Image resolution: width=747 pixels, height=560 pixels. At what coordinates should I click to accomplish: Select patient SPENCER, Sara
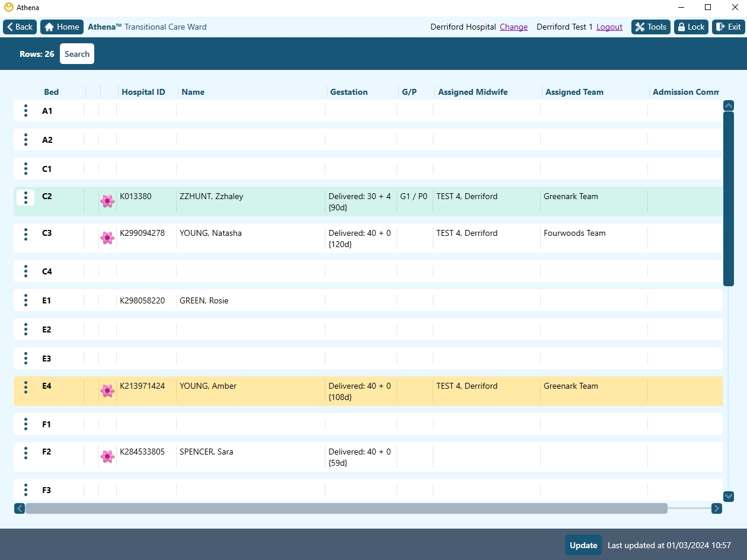click(x=206, y=452)
